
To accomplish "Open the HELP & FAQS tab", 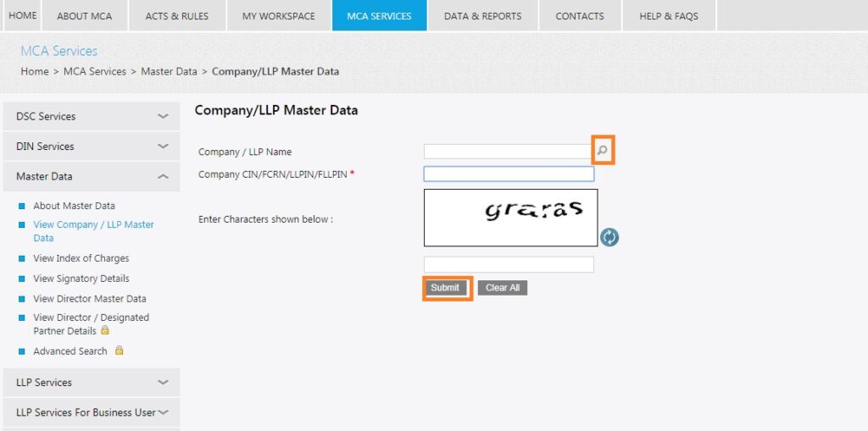I will pos(669,16).
